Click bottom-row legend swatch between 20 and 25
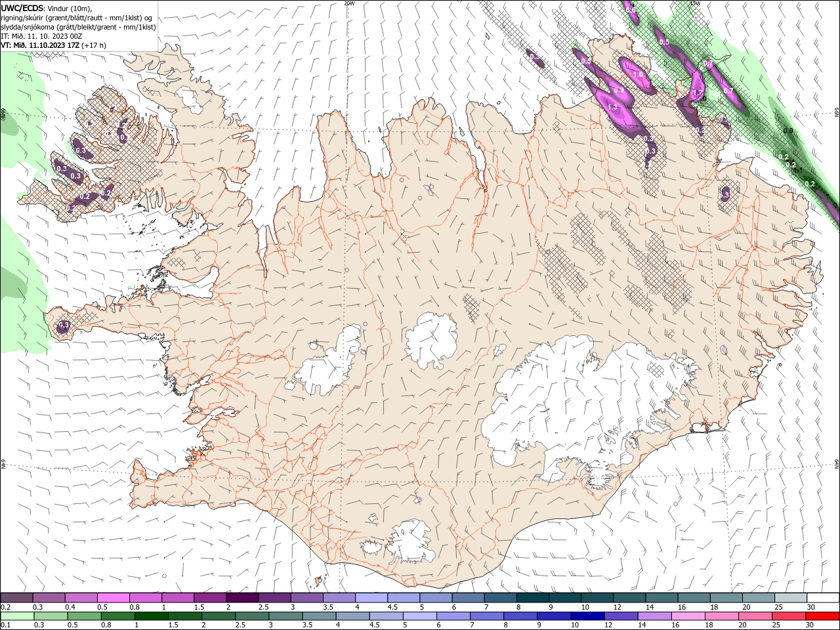This screenshot has width=840, height=630. tap(755, 616)
